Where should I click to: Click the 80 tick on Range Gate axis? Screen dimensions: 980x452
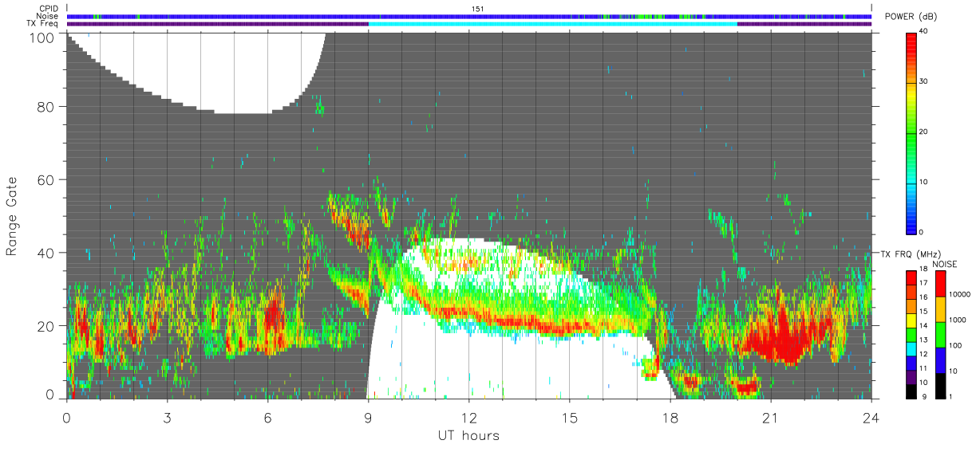tap(48, 107)
